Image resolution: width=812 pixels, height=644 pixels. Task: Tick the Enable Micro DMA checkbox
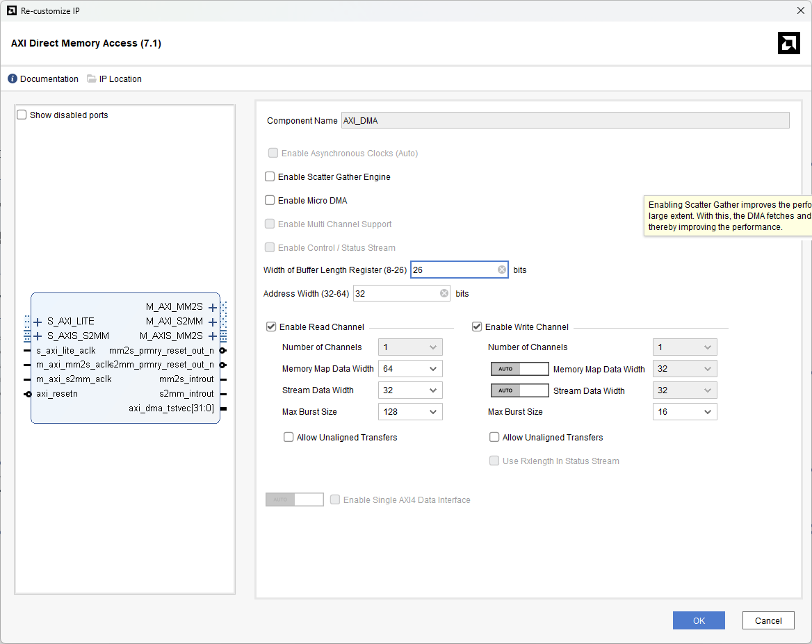pyautogui.click(x=270, y=201)
